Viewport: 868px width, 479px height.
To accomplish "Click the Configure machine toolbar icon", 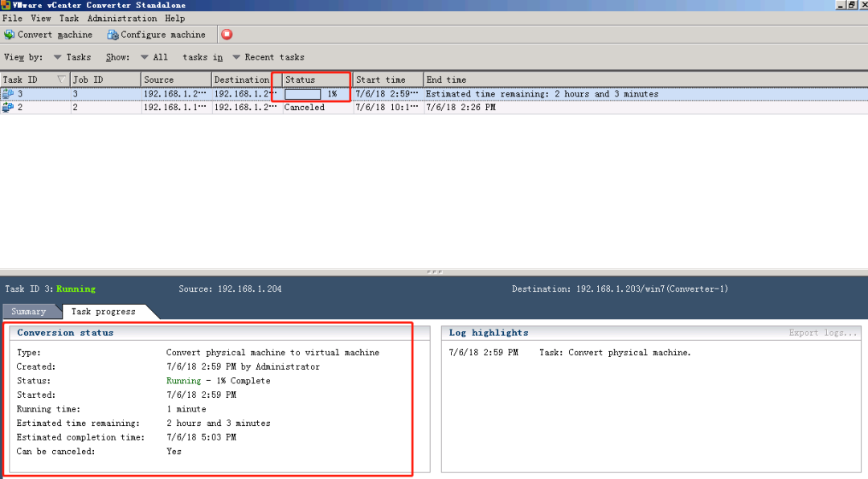I will (x=113, y=35).
